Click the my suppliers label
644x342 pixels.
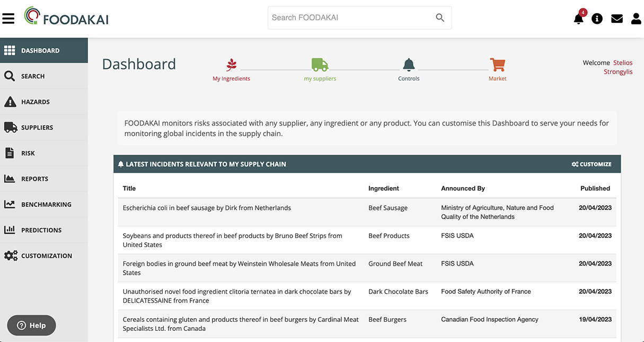point(320,78)
